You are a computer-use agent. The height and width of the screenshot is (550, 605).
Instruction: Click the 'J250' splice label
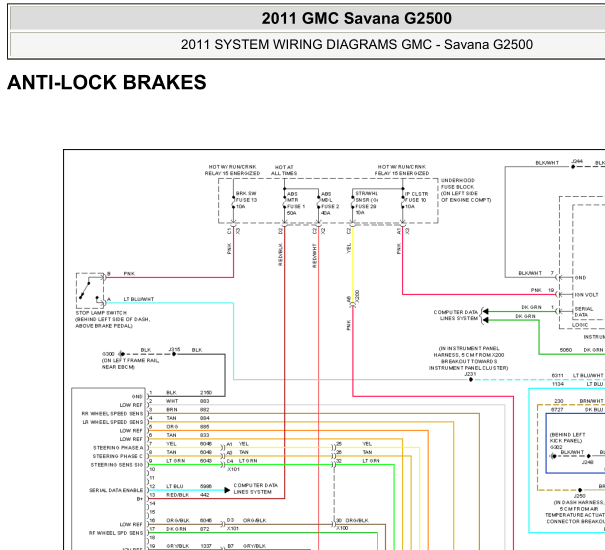point(580,496)
